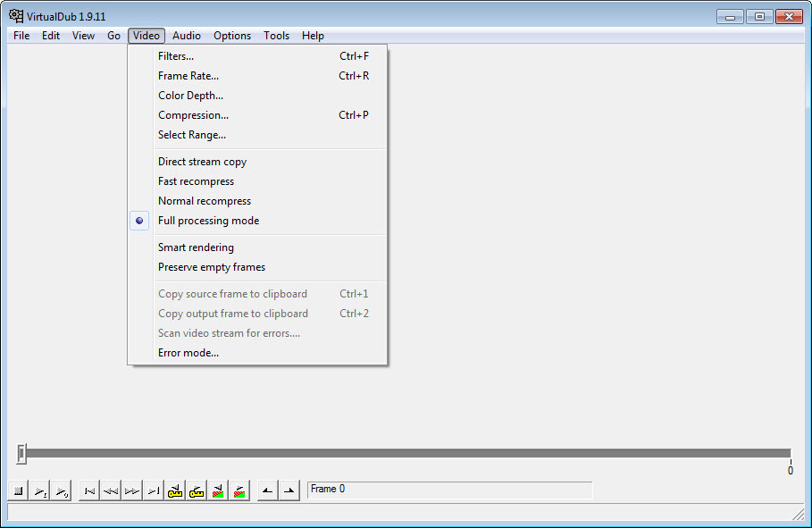
Task: Open the Select Range dialog
Action: pyautogui.click(x=257, y=135)
